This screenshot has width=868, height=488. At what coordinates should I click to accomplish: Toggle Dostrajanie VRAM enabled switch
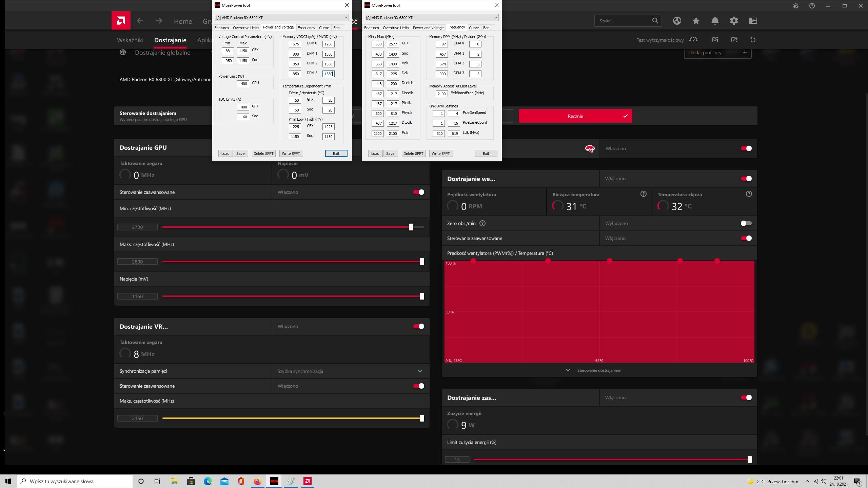point(418,326)
